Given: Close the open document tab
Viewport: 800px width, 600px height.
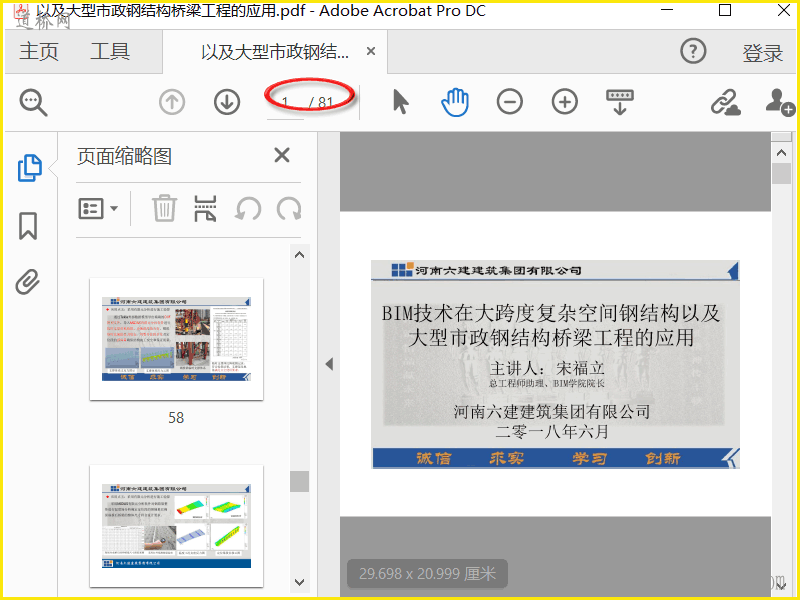Looking at the screenshot, I should [371, 51].
